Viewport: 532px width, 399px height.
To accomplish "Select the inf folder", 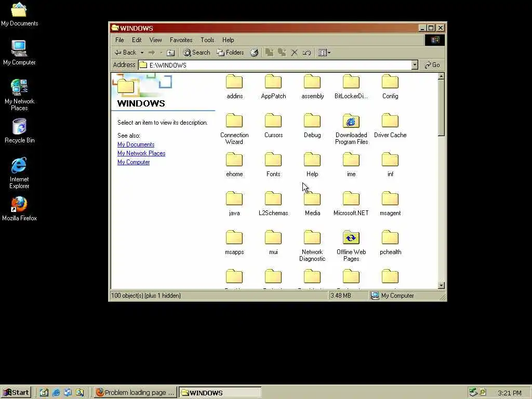I will [x=390, y=165].
